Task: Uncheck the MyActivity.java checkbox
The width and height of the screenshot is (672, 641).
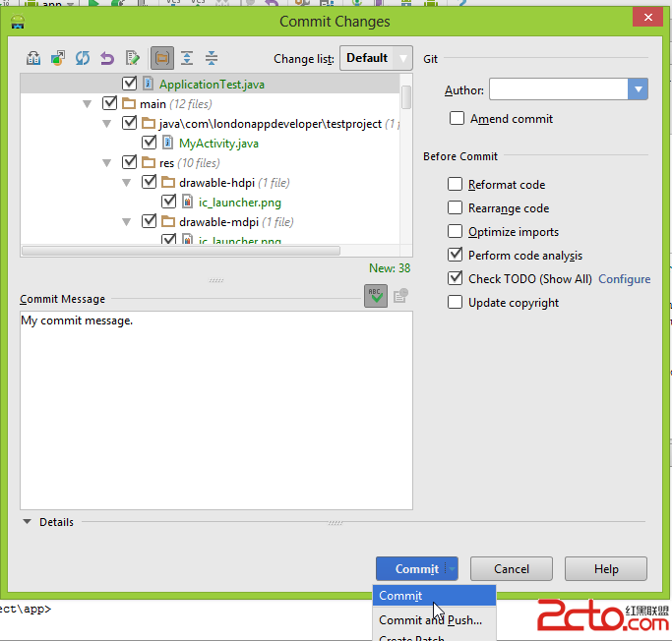Action: click(149, 143)
